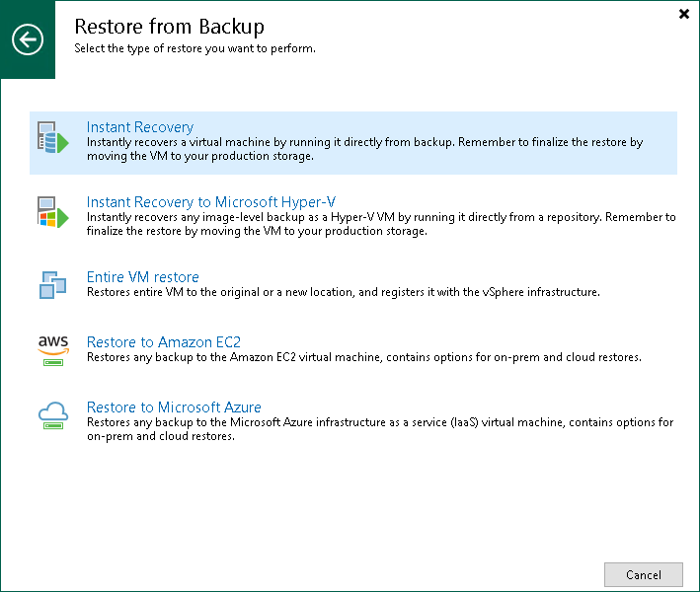Viewport: 700px width, 592px height.
Task: Click the Restore from Backup heading
Action: 169,27
